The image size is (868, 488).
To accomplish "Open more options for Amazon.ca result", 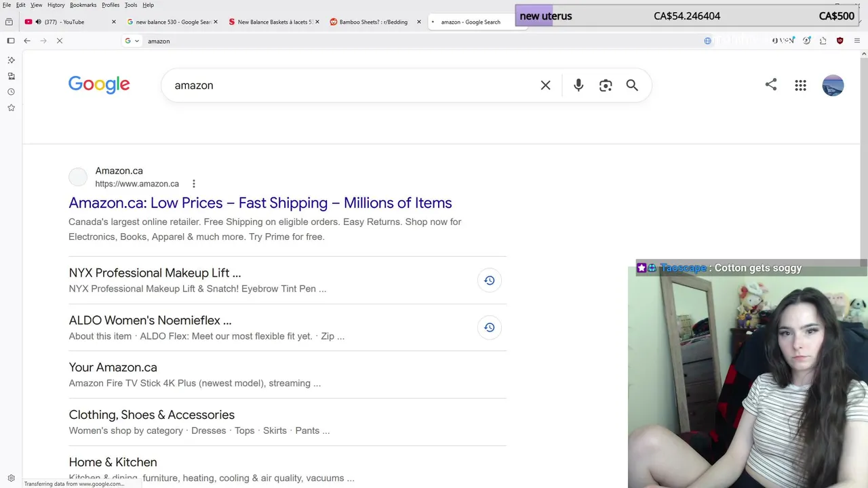I will (193, 184).
